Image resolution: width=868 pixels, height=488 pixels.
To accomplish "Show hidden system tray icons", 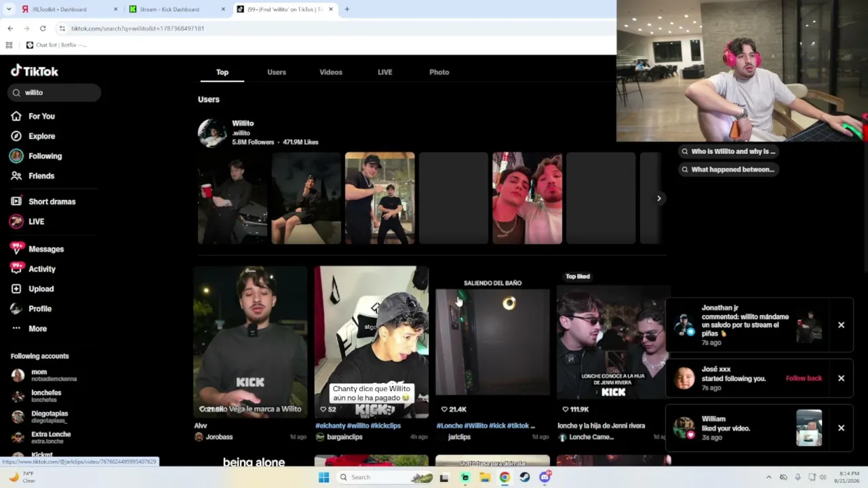I will 768,477.
